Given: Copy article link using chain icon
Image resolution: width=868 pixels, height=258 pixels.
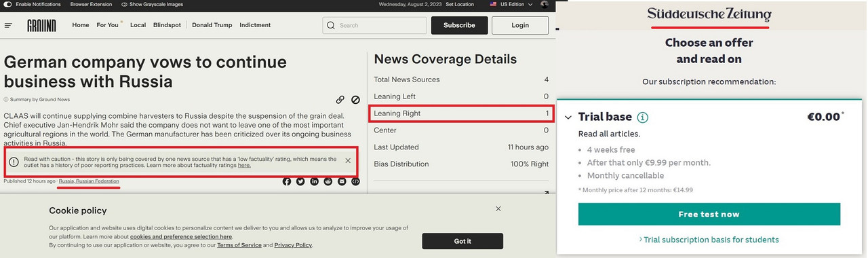Looking at the screenshot, I should (340, 100).
